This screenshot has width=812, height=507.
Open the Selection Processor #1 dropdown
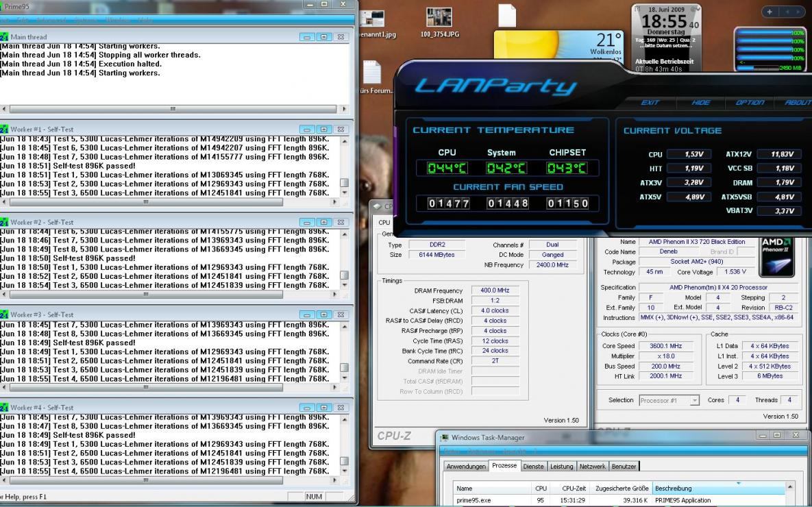tap(669, 400)
